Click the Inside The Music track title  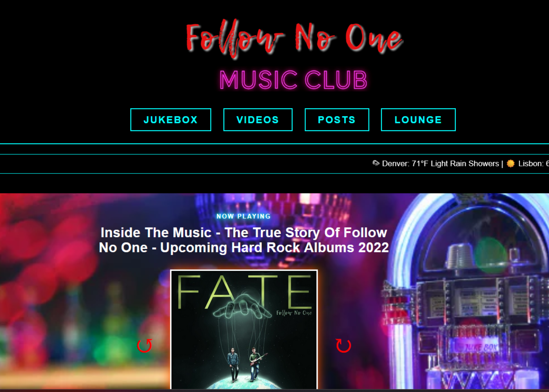(x=244, y=240)
